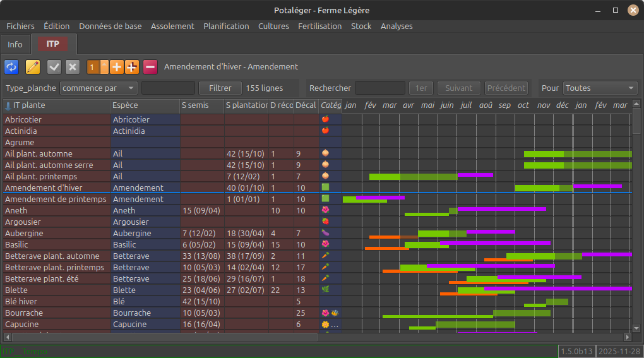644x358 pixels.
Task: Increment the row count spinner arrow
Action: 104,64
